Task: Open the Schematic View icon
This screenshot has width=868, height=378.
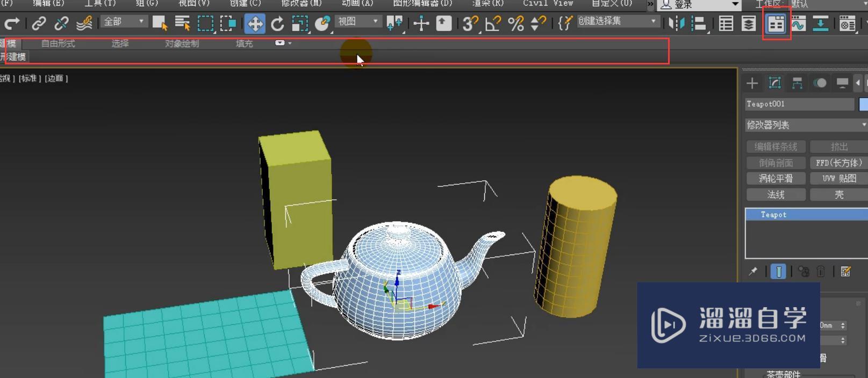Action: pos(820,24)
